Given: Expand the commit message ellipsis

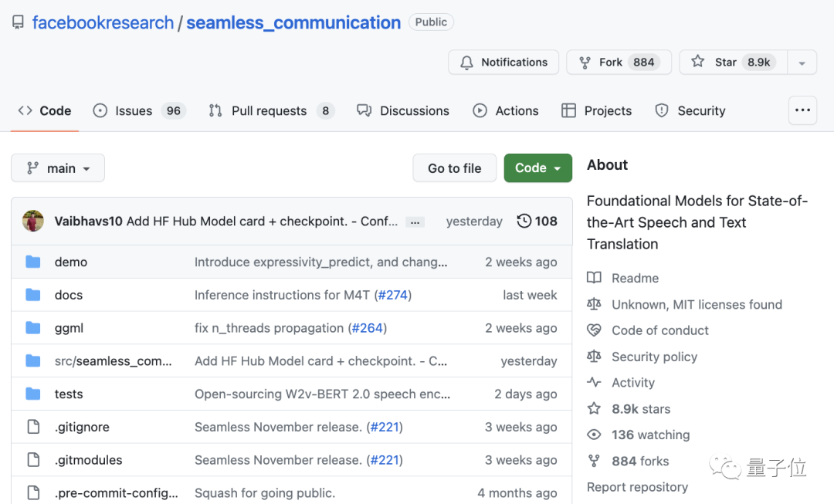Looking at the screenshot, I should tap(415, 222).
